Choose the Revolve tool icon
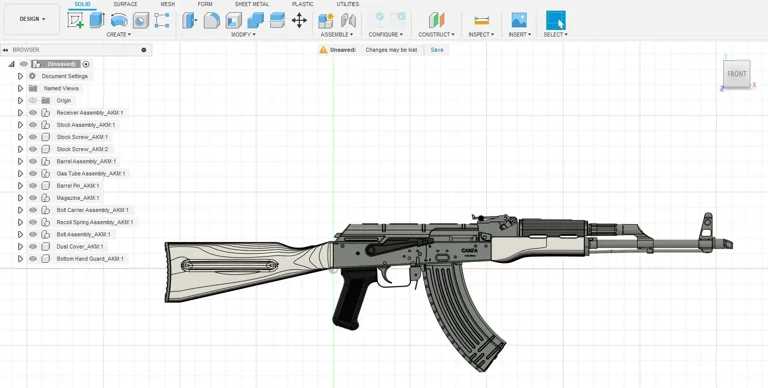Screen dimensions: 768x388 [119, 20]
